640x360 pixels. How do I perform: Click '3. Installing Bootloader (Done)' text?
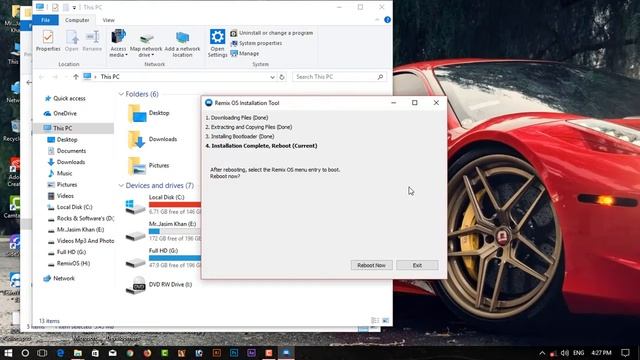pyautogui.click(x=240, y=136)
